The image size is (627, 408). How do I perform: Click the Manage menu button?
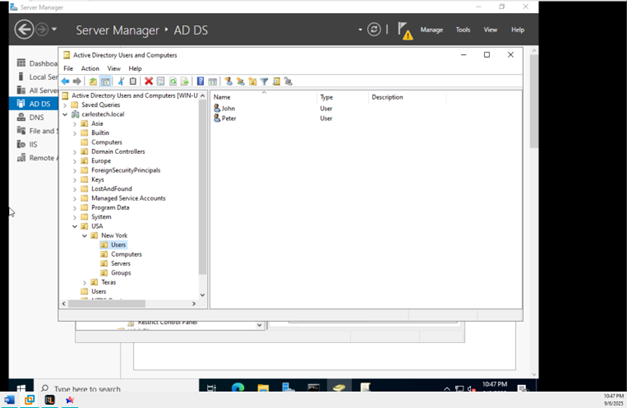point(431,30)
